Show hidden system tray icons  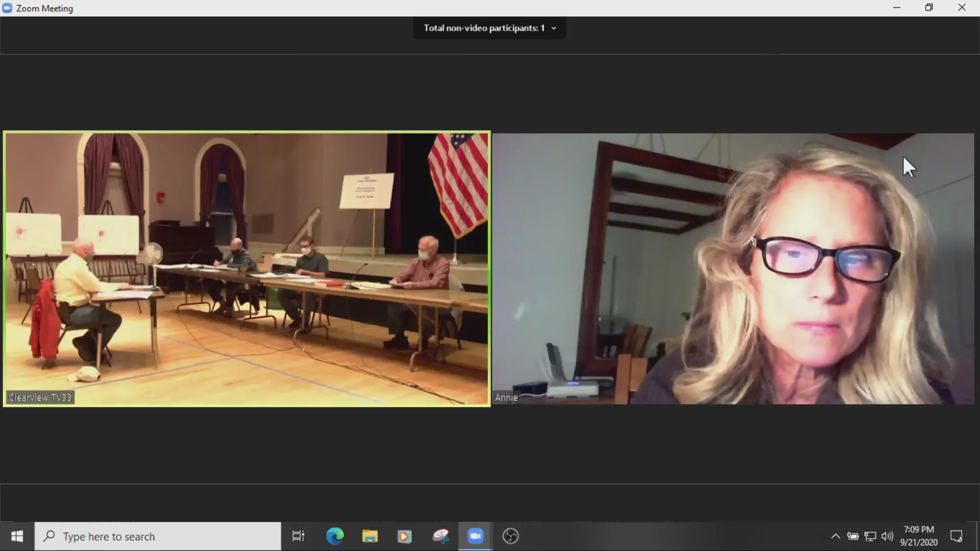[x=836, y=536]
